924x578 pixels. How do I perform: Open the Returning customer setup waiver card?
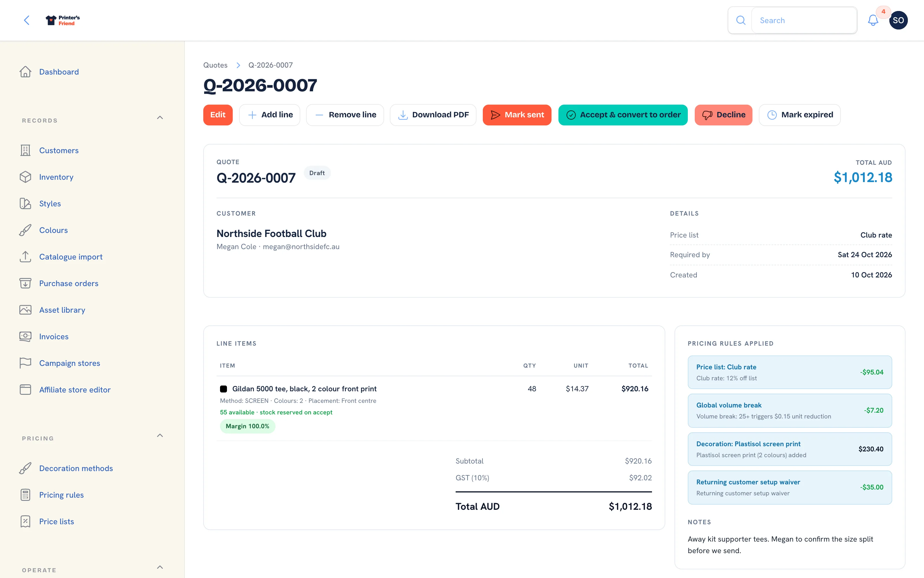tap(790, 488)
